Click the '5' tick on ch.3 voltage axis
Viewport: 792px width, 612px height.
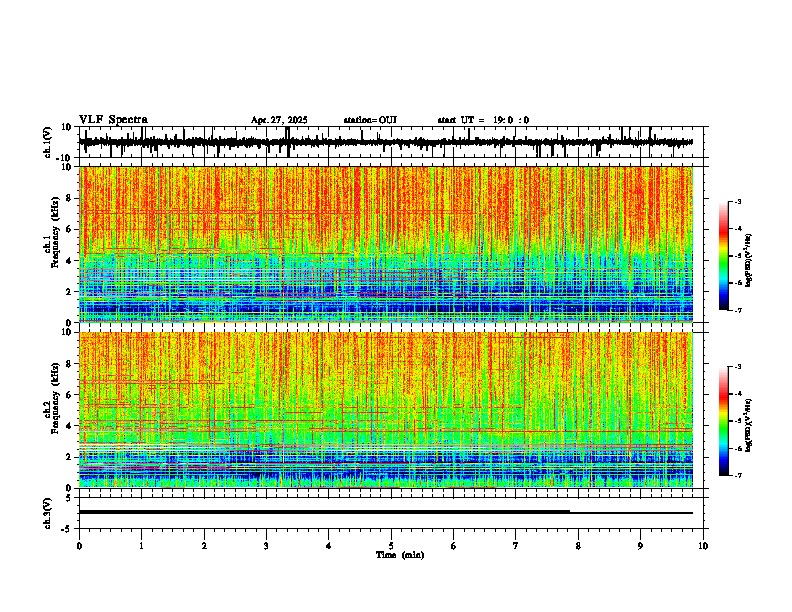[69, 498]
